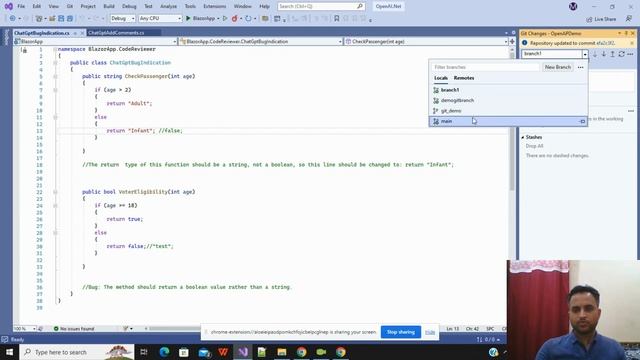This screenshot has height=360, width=640.
Task: Open the Build menu
Action: (109, 6)
